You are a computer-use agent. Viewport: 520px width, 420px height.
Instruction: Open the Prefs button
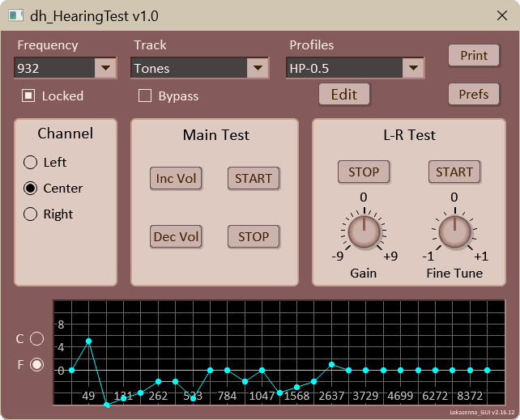[x=474, y=95]
